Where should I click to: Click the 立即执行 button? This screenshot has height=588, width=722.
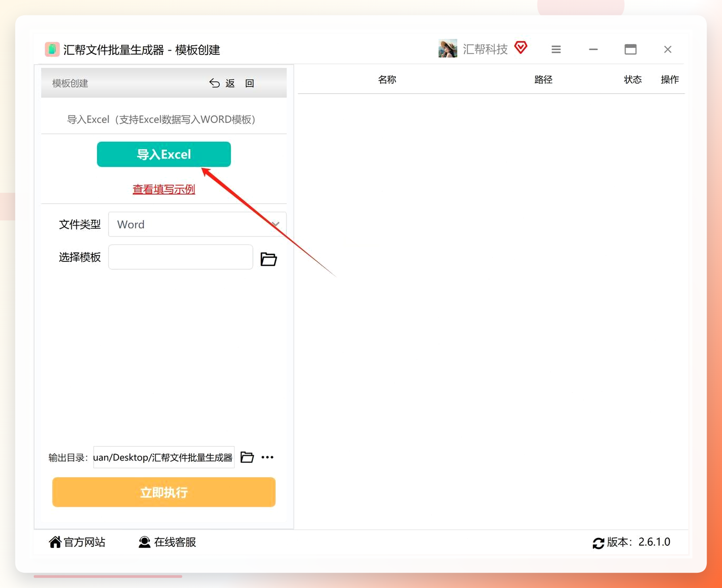click(164, 492)
